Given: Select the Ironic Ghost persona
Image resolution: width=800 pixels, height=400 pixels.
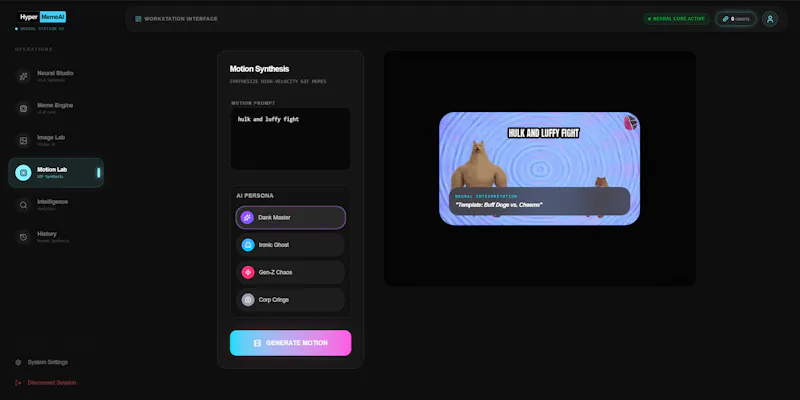Looking at the screenshot, I should pos(290,245).
